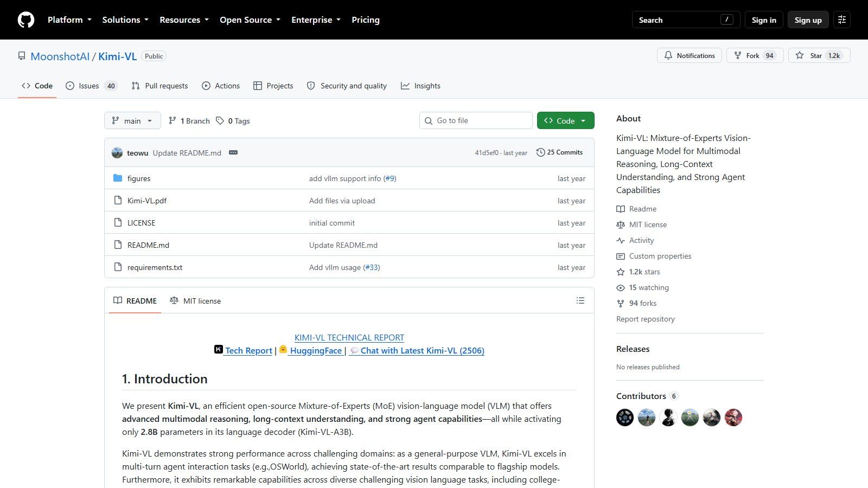
Task: Click the teowu commit author avatar
Action: (117, 153)
